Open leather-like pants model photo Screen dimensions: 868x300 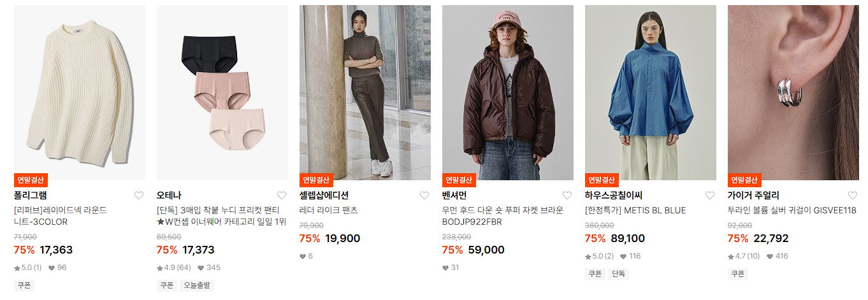[x=365, y=93]
